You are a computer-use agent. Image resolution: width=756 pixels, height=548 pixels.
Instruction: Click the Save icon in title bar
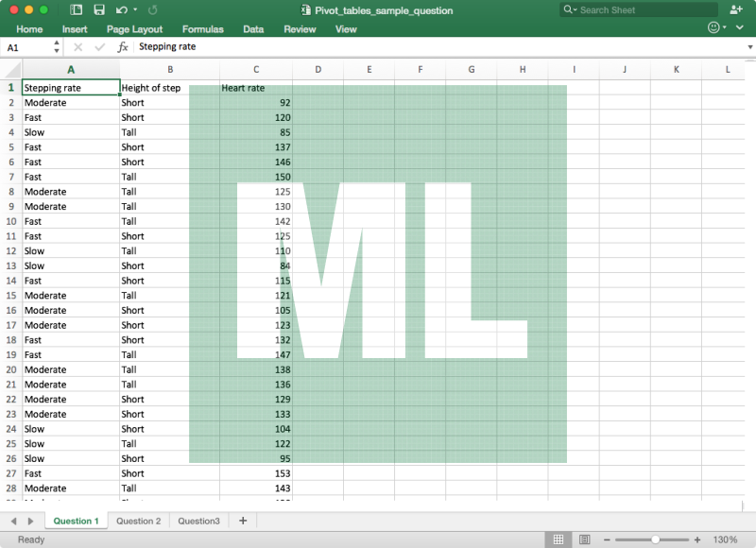point(99,9)
